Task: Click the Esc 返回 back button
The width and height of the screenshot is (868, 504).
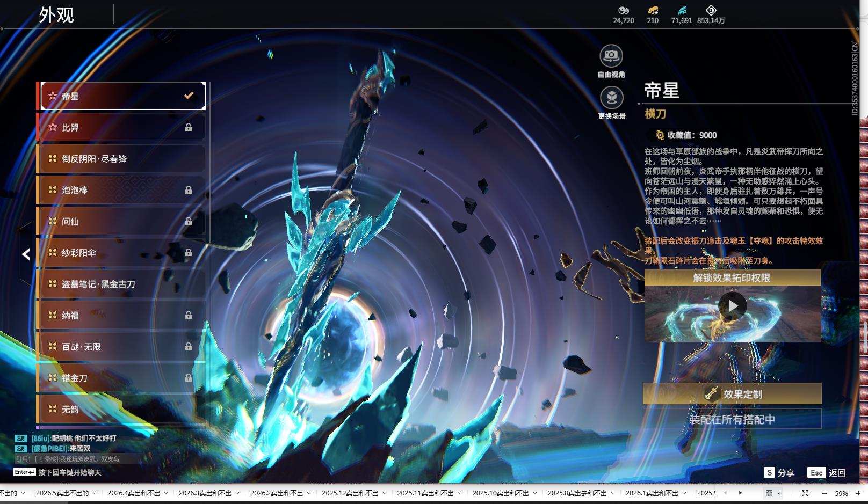Action: coord(827,472)
